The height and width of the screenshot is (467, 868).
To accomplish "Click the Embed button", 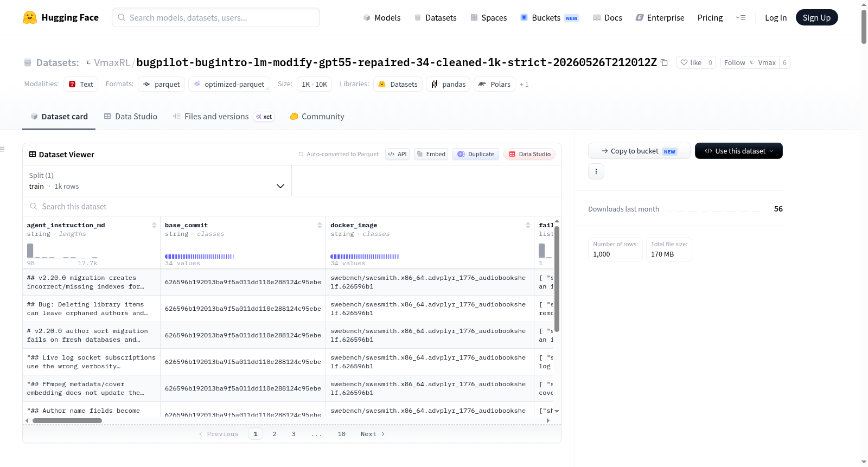I will pyautogui.click(x=431, y=154).
